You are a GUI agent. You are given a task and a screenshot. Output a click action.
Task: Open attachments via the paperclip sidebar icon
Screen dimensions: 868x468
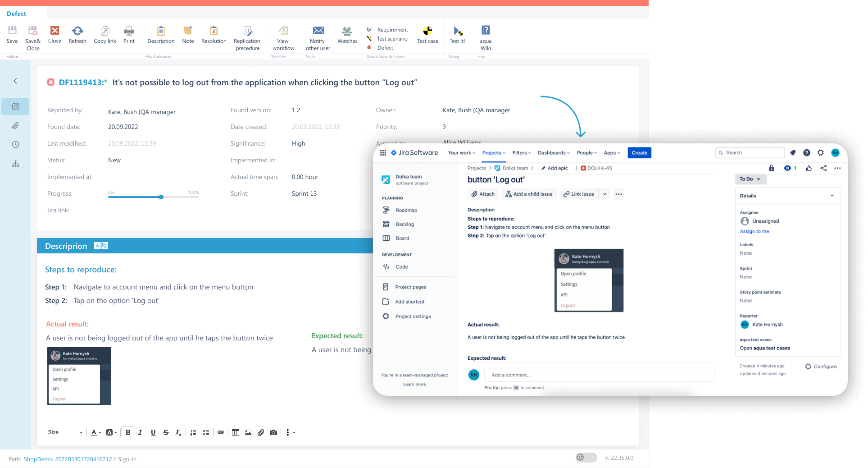pos(15,125)
